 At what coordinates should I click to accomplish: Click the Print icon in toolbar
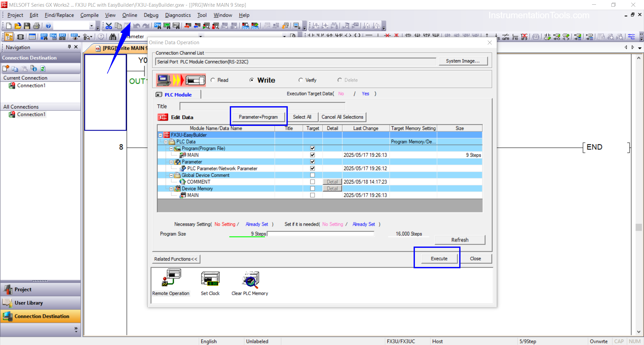click(37, 26)
